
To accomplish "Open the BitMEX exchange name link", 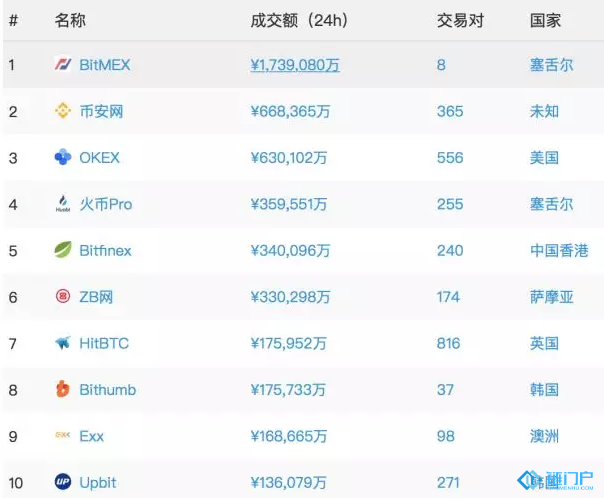I will [x=104, y=65].
